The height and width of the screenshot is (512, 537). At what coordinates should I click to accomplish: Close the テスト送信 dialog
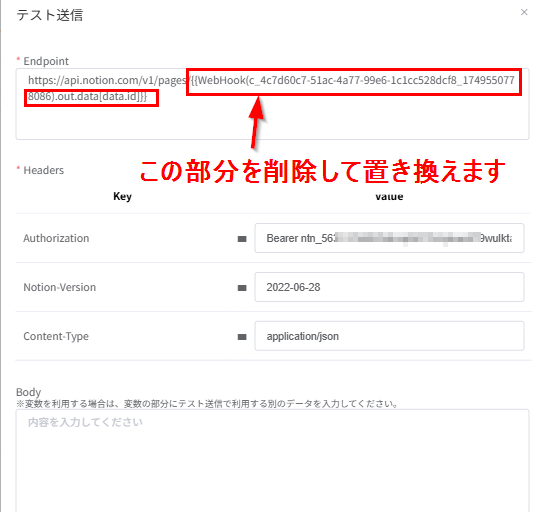coord(524,12)
